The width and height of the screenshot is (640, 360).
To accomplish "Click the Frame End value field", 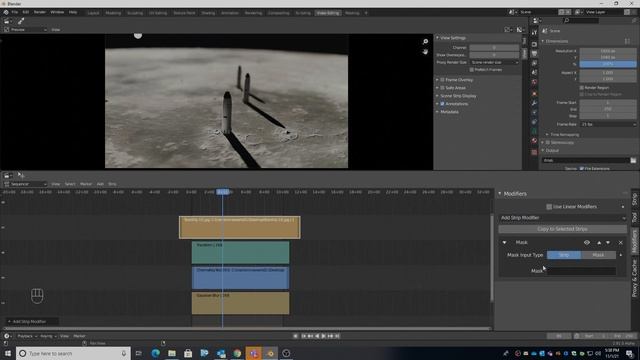I will [x=608, y=109].
